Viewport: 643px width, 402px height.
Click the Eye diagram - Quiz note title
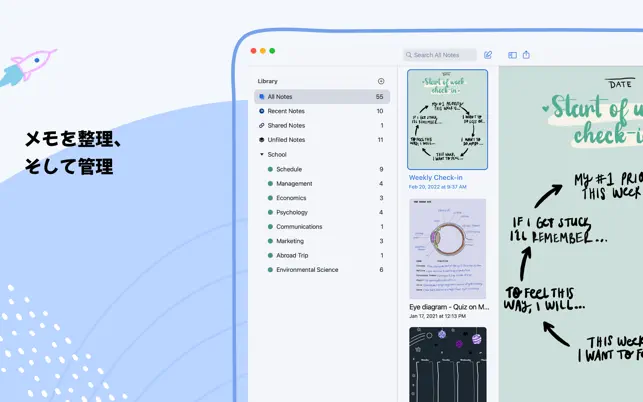click(x=449, y=307)
